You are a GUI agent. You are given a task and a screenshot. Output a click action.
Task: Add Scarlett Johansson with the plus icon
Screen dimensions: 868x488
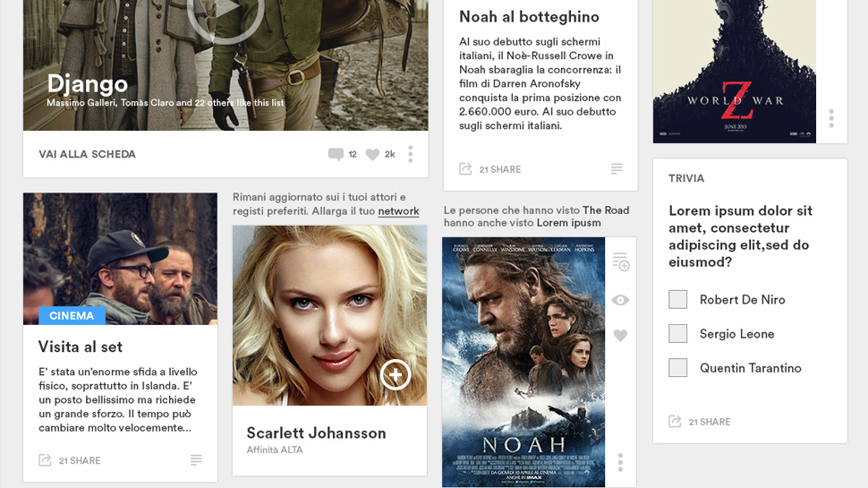396,375
